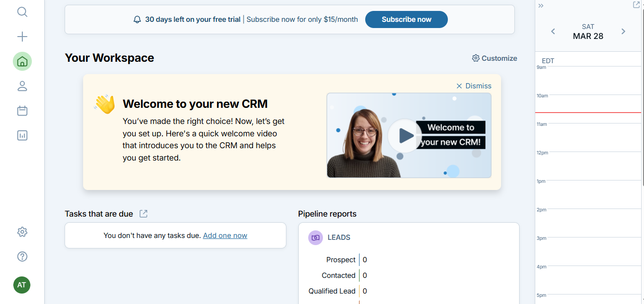Click the Pipeline reports heading
644x304 pixels.
click(x=327, y=214)
